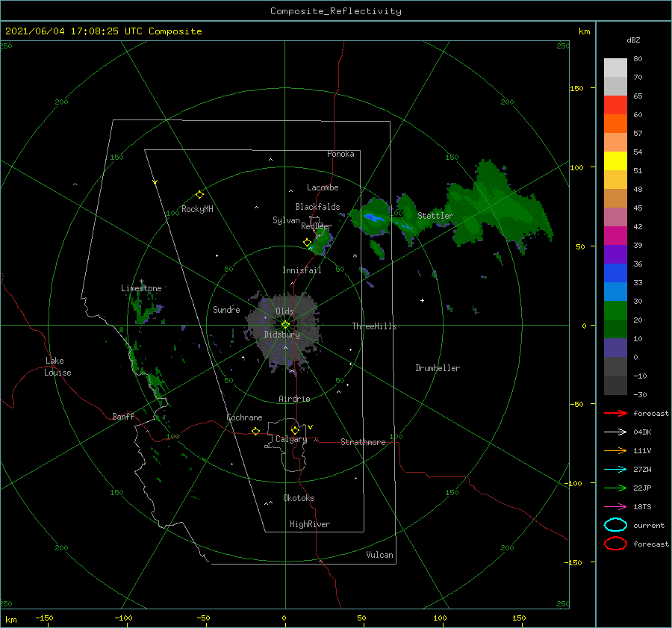Click the Cochrane town label
The image size is (672, 628).
point(244,417)
